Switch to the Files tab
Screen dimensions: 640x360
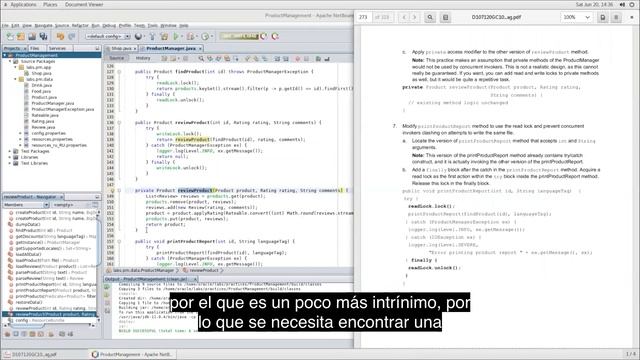coord(35,48)
